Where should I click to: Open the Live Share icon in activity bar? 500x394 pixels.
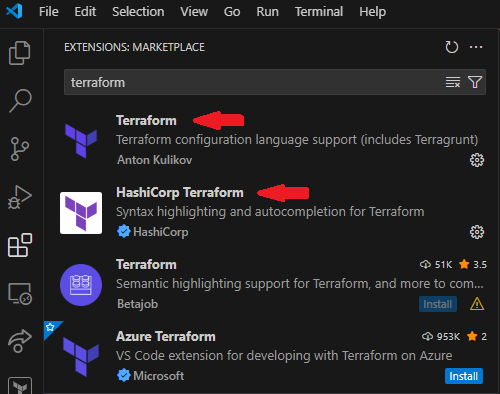(20, 341)
